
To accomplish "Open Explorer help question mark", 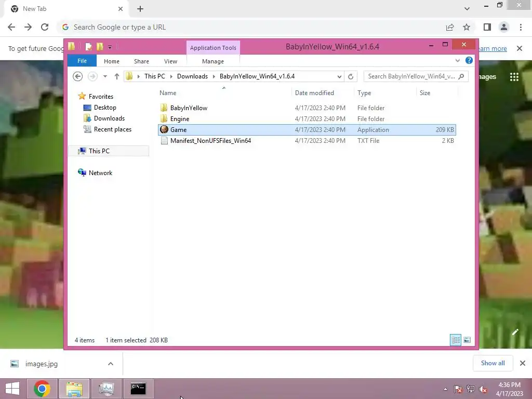I will tap(469, 60).
